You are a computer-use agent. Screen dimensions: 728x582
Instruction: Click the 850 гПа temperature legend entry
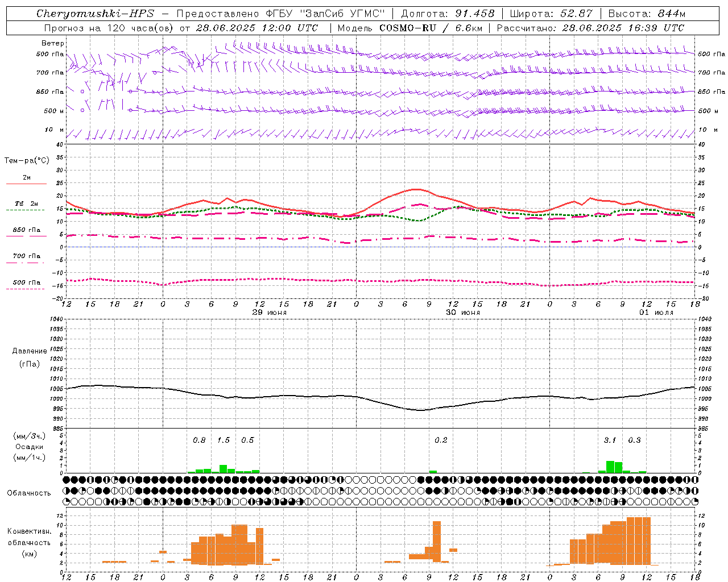point(27,230)
